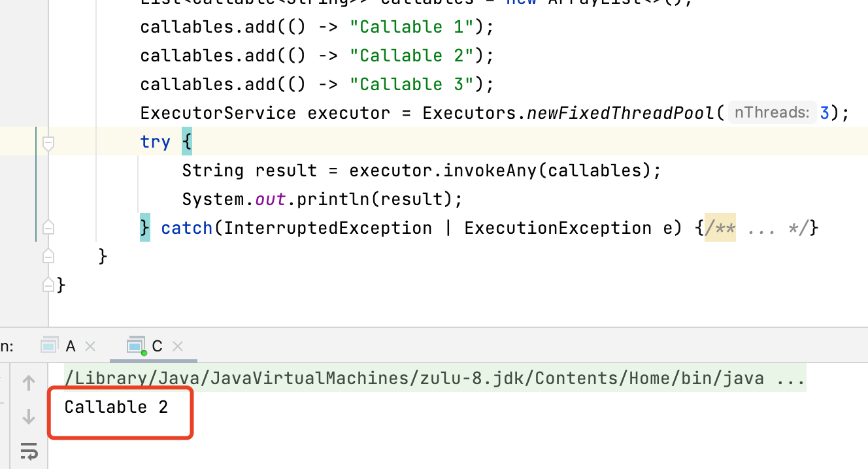Click the class closing brace fold marker
The width and height of the screenshot is (868, 469).
point(48,285)
